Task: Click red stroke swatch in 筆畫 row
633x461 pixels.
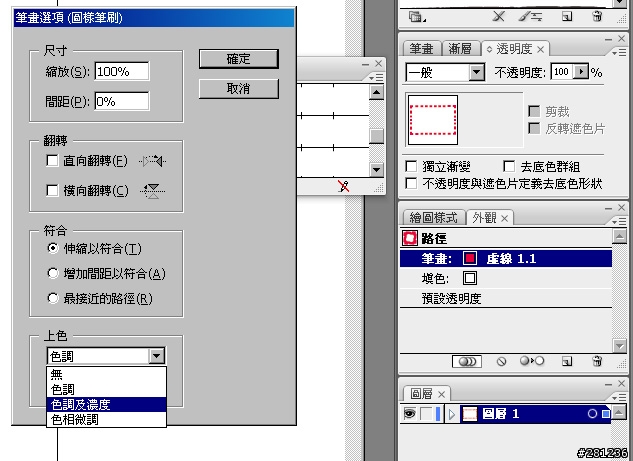Action: (x=470, y=258)
